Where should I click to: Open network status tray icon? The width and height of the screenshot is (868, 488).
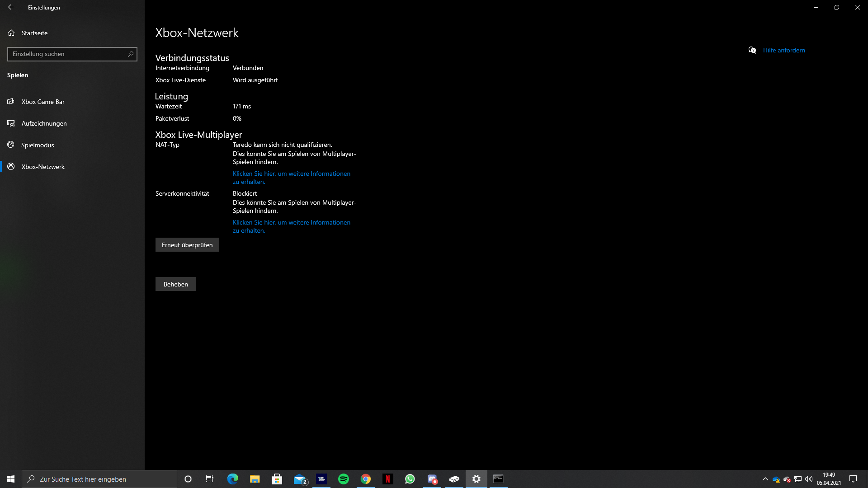[x=798, y=479]
